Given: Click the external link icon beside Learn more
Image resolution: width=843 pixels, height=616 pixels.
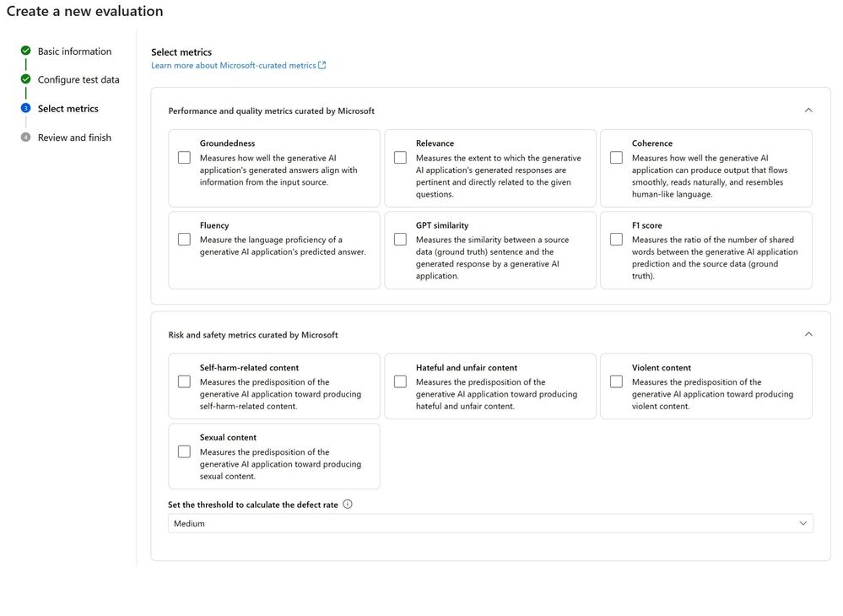Looking at the screenshot, I should pyautogui.click(x=322, y=66).
